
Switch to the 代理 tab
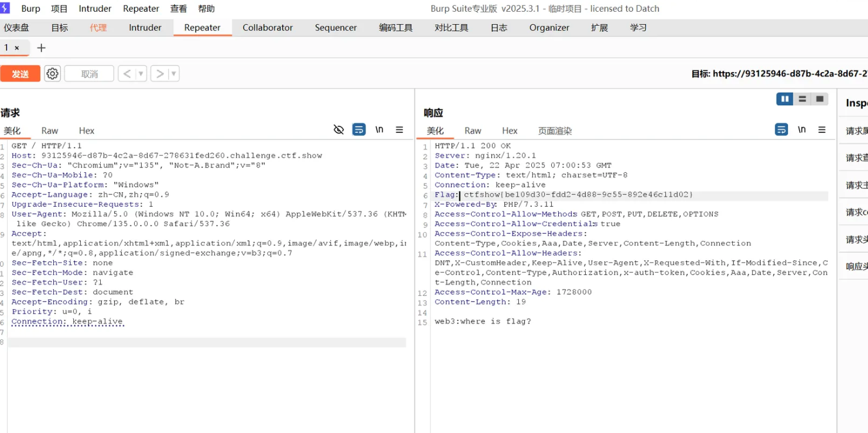(98, 28)
